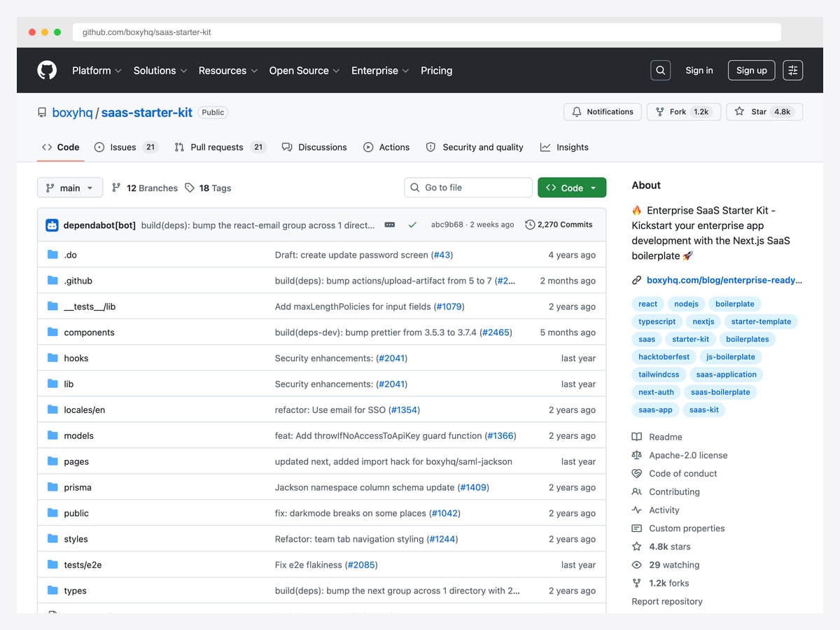
Task: Click the hooks folder icon
Action: click(x=52, y=358)
